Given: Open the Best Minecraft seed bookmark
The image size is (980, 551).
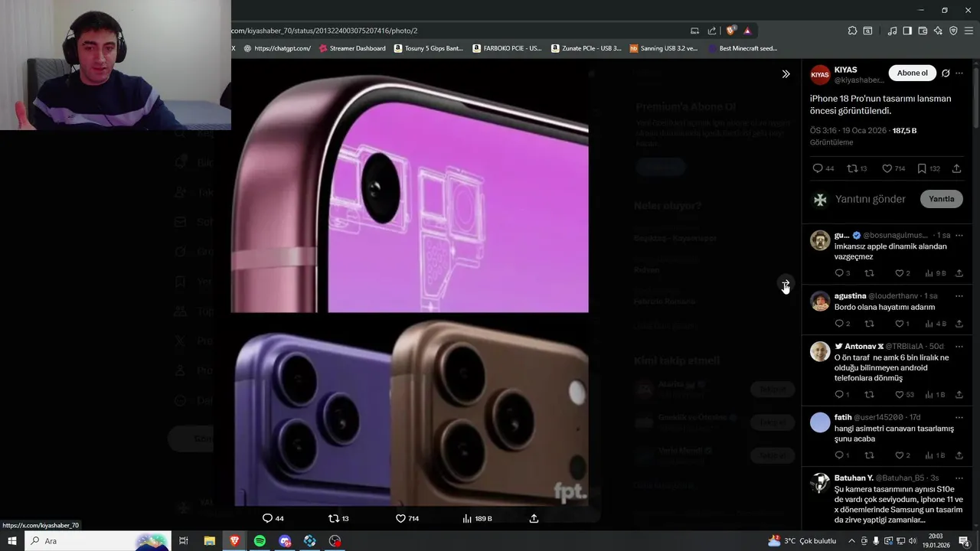Looking at the screenshot, I should pyautogui.click(x=743, y=48).
